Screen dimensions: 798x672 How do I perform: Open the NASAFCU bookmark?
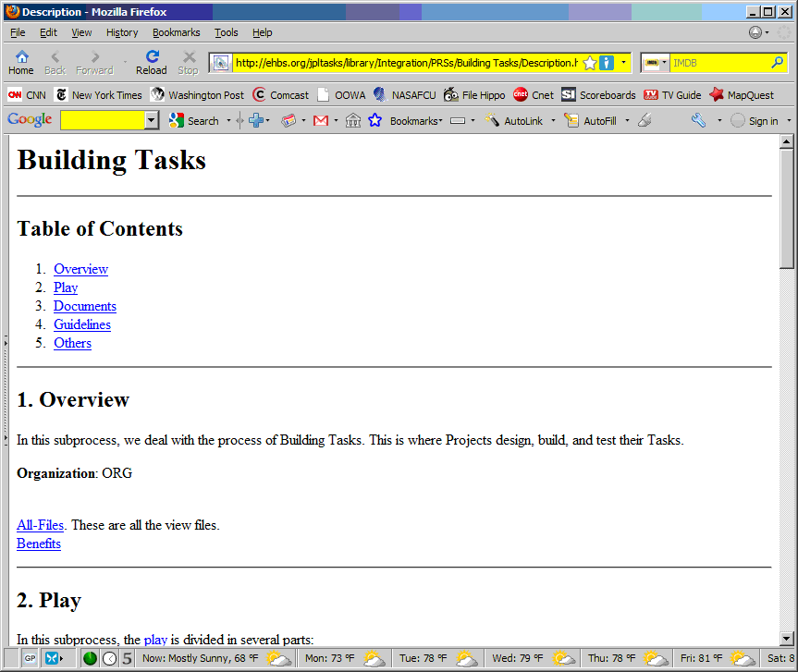click(405, 95)
